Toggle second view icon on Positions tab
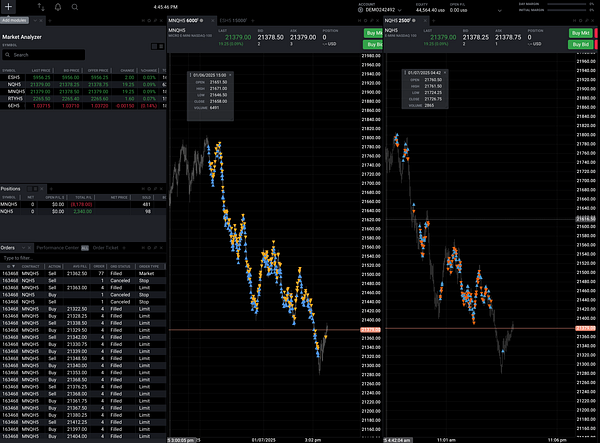 (x=35, y=189)
